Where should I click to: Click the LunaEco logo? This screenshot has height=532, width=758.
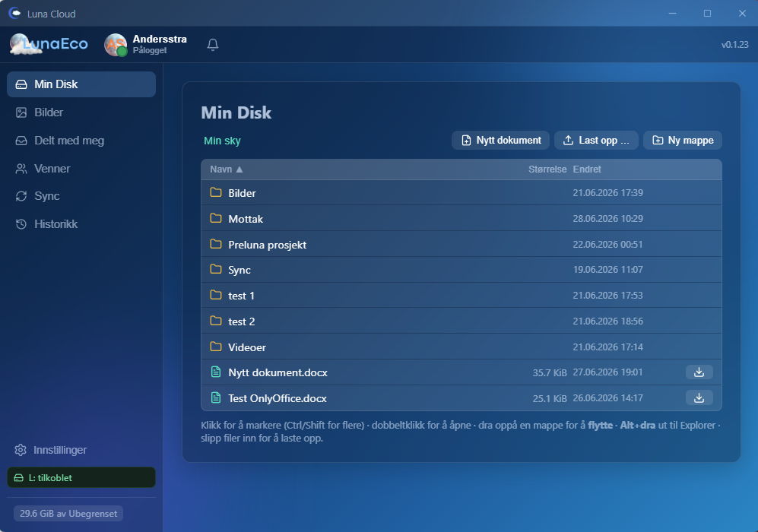coord(49,44)
